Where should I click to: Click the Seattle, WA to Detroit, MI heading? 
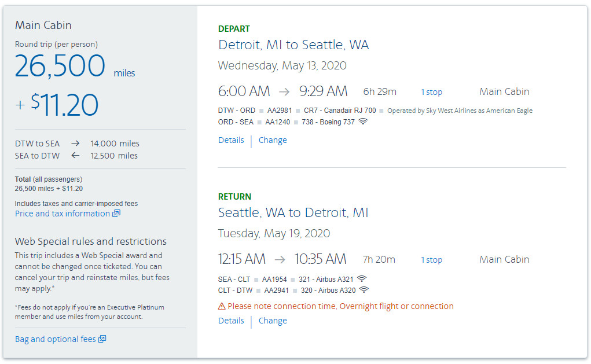pyautogui.click(x=293, y=213)
